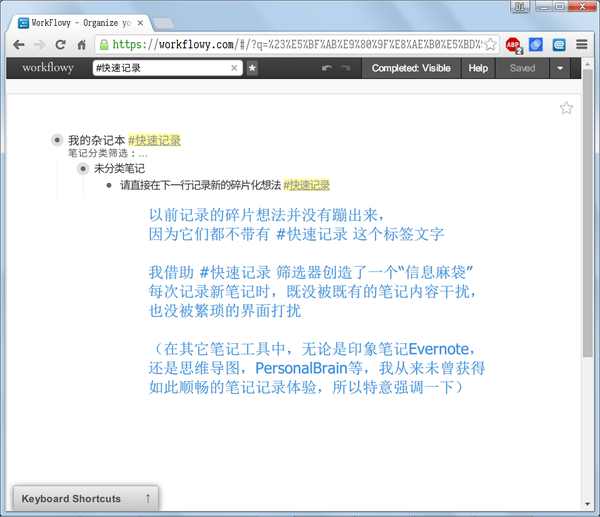The width and height of the screenshot is (600, 517).
Task: Expand the Keyboard Shortcuts panel
Action: pyautogui.click(x=86, y=498)
